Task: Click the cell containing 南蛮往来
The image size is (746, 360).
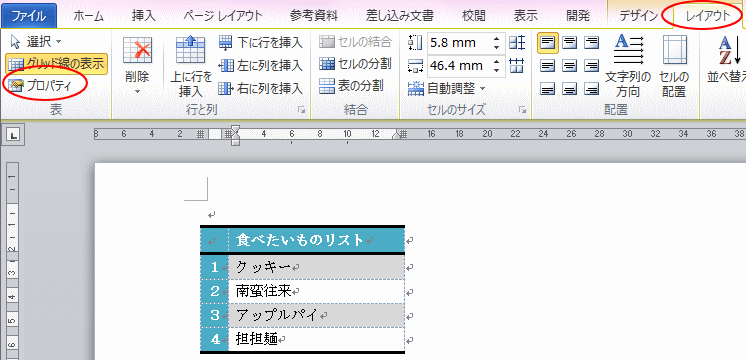Action: 316,292
